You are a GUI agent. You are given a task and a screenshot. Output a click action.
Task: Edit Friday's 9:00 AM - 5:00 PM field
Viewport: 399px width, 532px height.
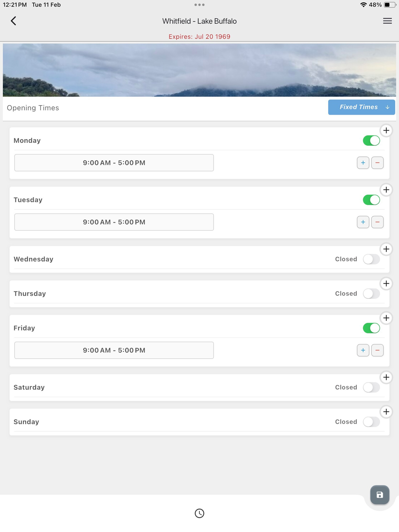[x=114, y=350]
